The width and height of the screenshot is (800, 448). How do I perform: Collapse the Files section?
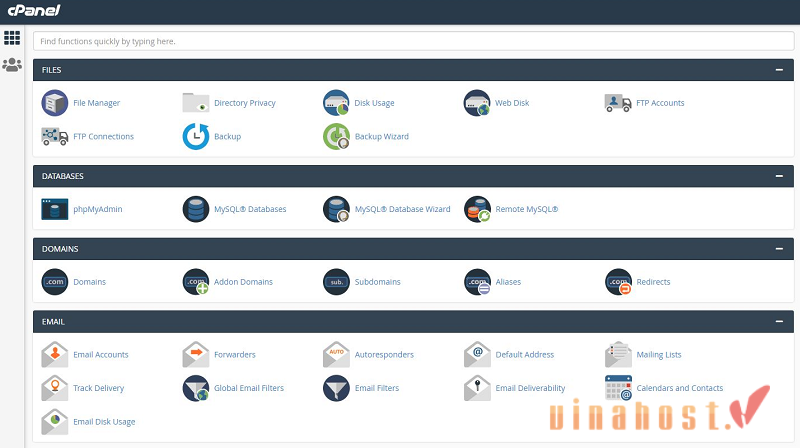click(778, 70)
